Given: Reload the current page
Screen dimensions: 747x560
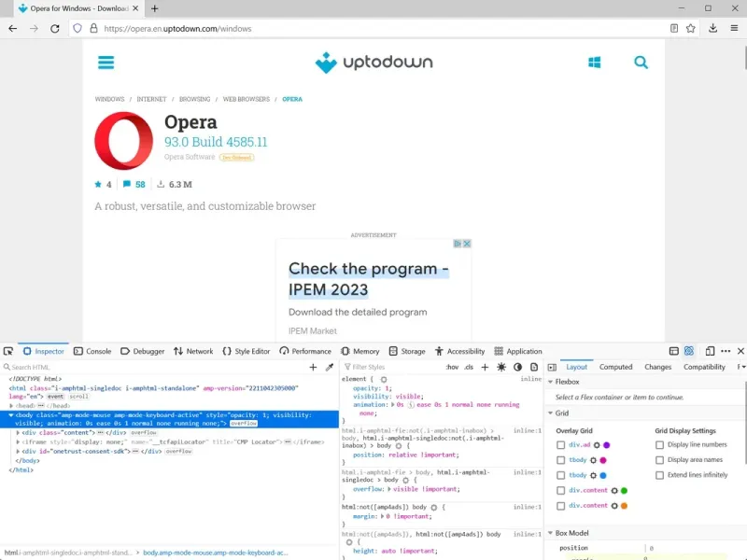Looking at the screenshot, I should (x=55, y=29).
